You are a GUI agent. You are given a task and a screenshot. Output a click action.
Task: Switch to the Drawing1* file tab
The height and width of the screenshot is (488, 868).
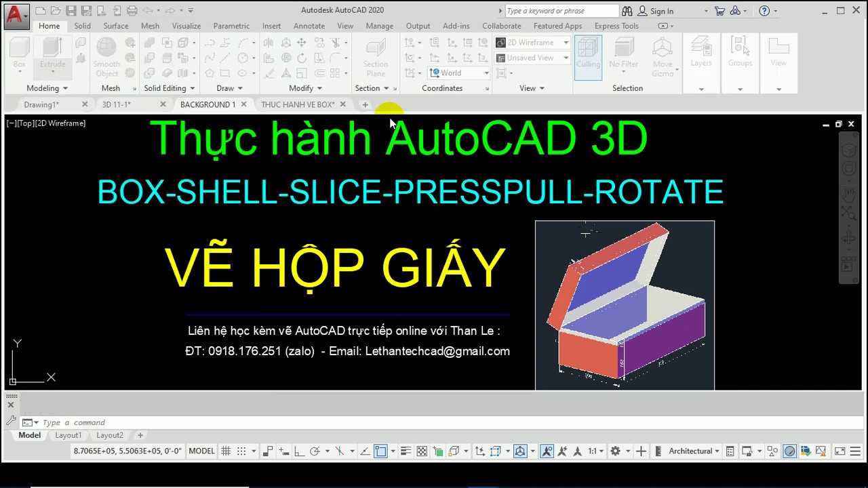point(41,104)
